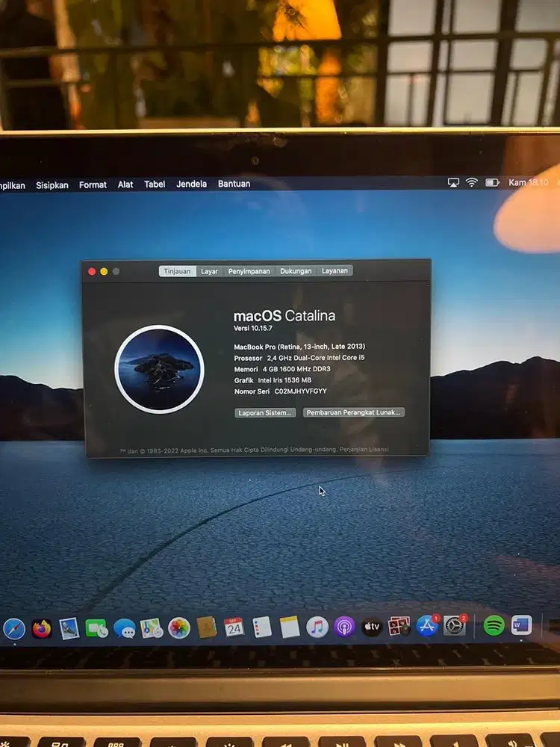
Task: Close the About This Mac window
Action: click(x=92, y=272)
